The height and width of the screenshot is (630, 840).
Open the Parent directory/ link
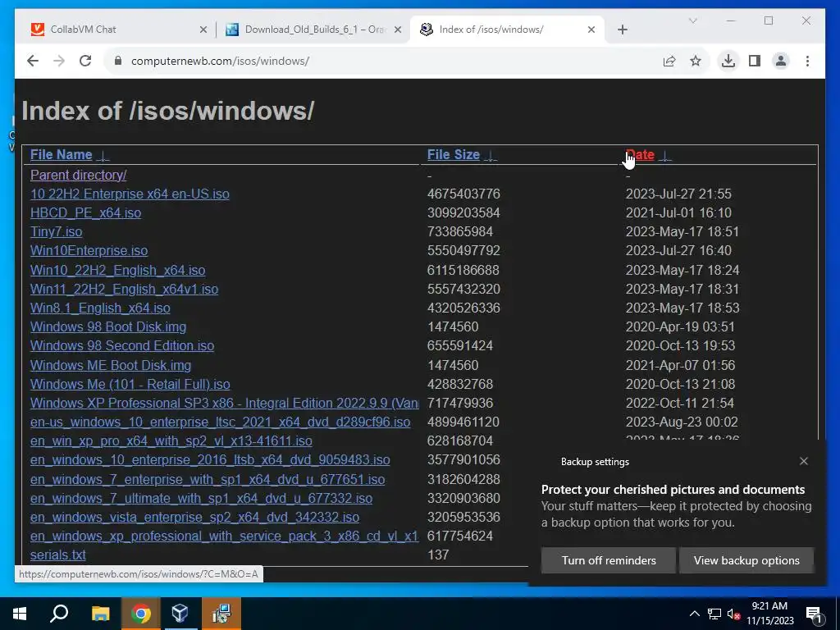[78, 176]
